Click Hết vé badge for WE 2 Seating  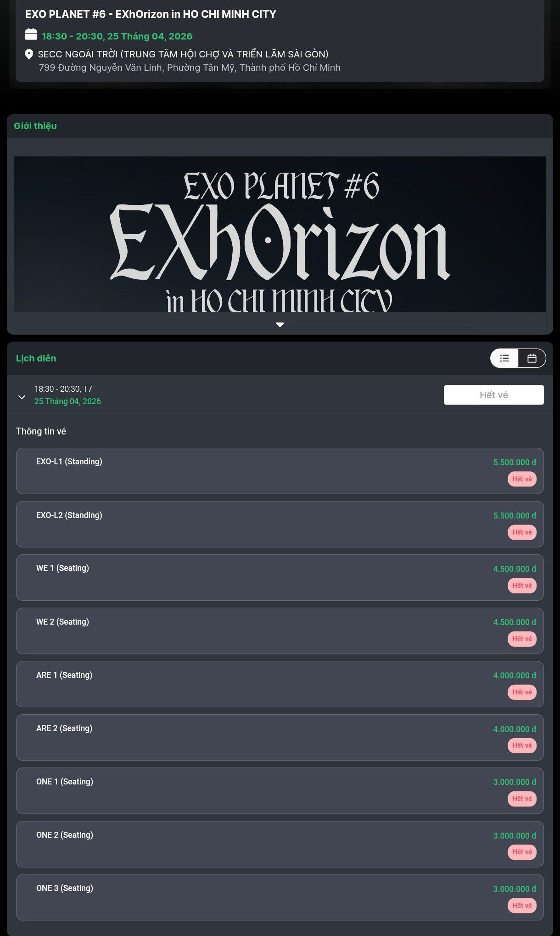(522, 639)
